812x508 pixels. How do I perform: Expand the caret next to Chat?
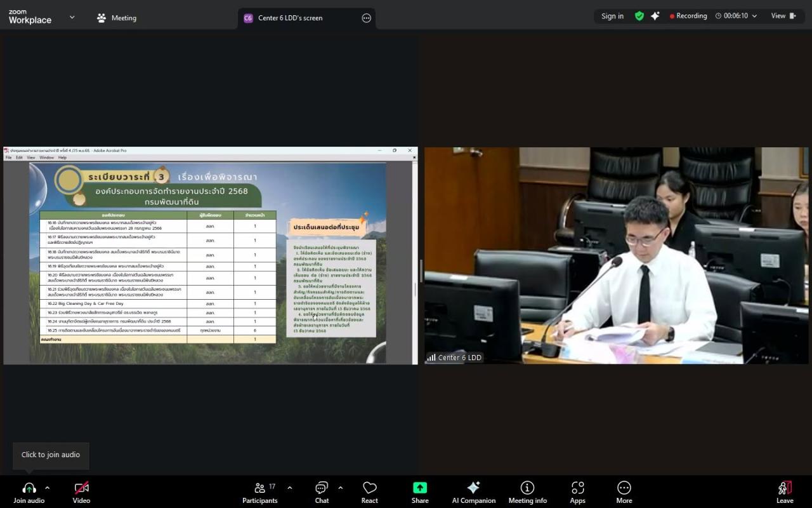340,488
